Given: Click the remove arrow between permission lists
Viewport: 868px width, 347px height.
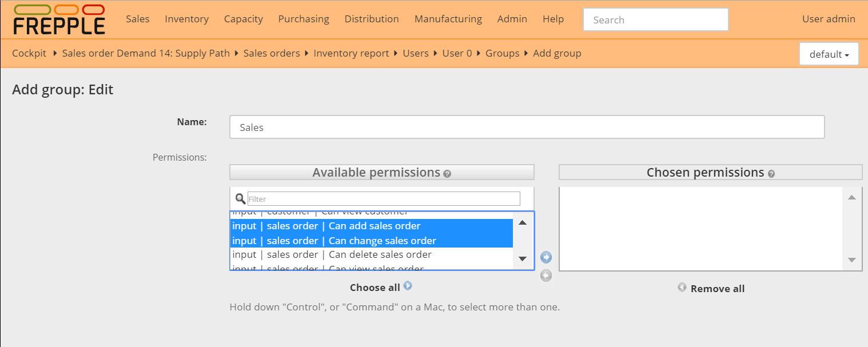Looking at the screenshot, I should point(546,276).
